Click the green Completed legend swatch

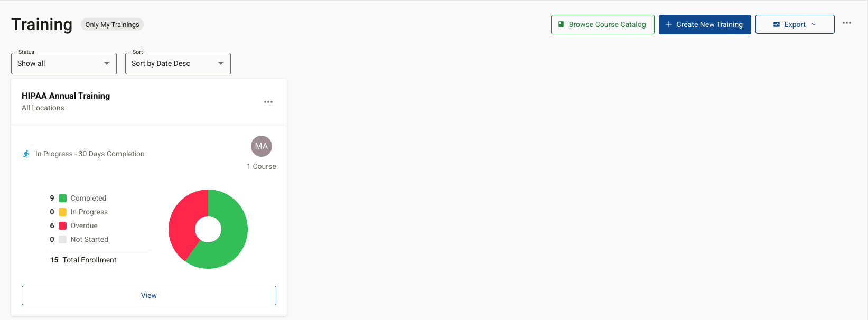(x=62, y=198)
